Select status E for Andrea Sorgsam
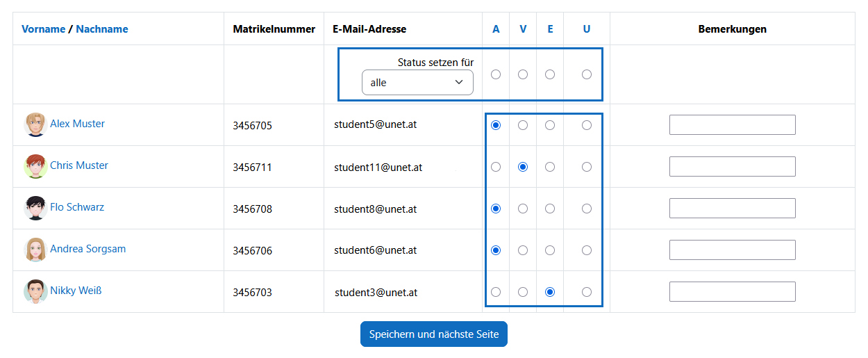Viewport: 868px width, 358px height. [550, 250]
